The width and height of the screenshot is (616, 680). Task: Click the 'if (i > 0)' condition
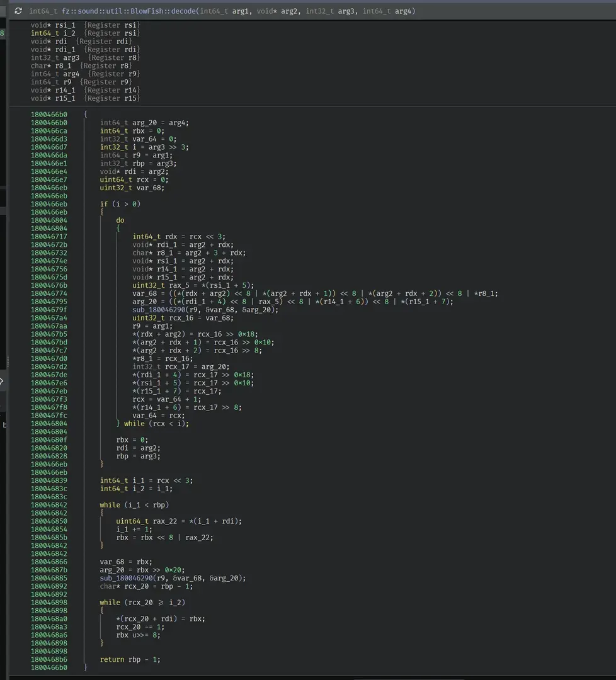pyautogui.click(x=120, y=204)
